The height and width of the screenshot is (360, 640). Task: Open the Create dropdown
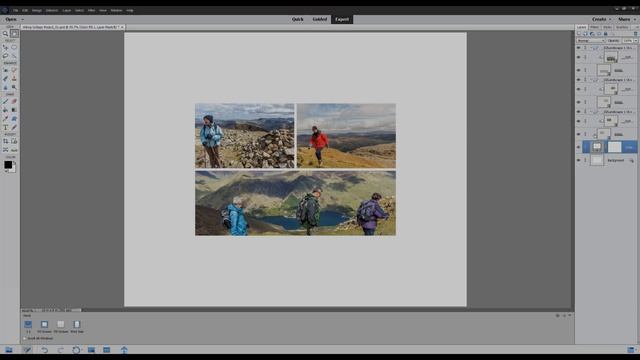601,19
